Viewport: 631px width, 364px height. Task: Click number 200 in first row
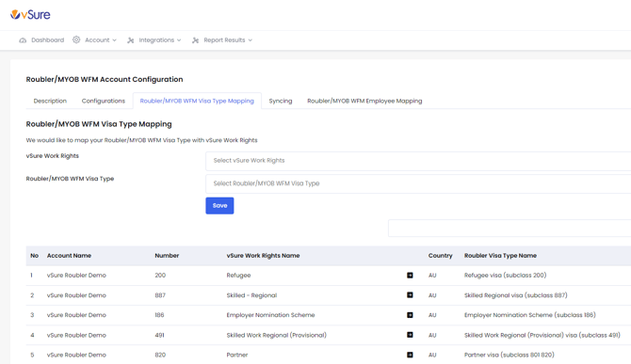tap(160, 276)
